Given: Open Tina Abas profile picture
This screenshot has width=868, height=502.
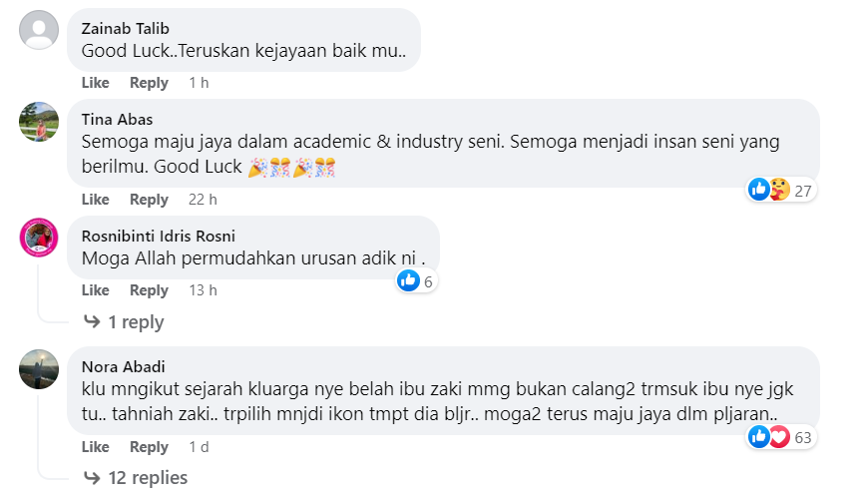Looking at the screenshot, I should click(39, 122).
